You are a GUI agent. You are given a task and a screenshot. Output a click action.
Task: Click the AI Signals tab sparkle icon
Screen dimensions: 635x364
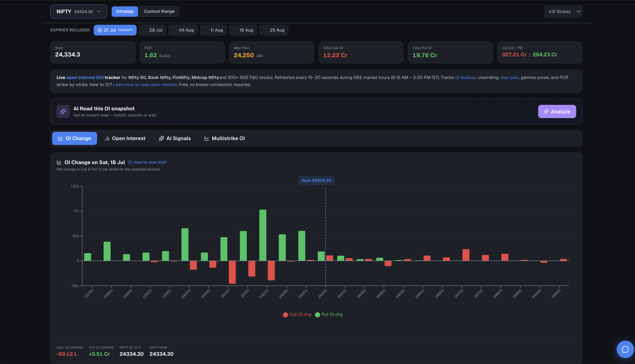[161, 138]
